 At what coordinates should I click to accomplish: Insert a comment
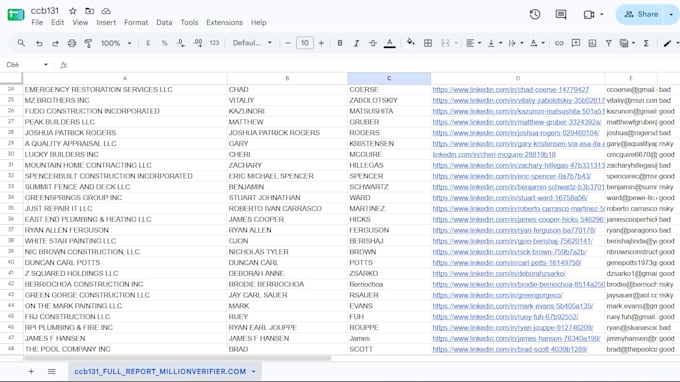pyautogui.click(x=575, y=43)
